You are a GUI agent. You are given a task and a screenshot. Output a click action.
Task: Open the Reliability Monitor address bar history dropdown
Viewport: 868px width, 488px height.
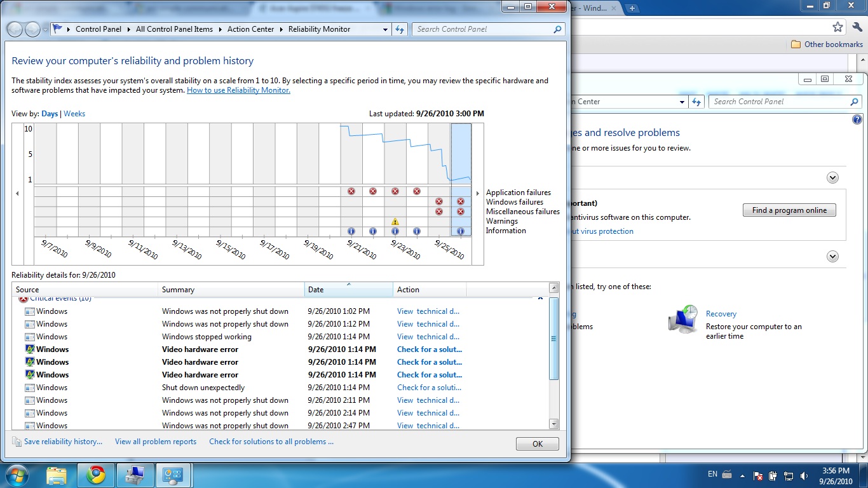coord(385,29)
